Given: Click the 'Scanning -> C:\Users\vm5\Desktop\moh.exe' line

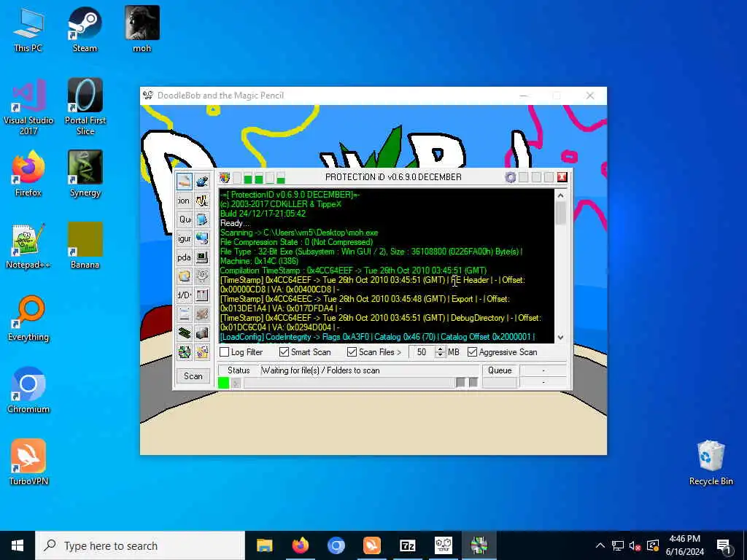Looking at the screenshot, I should pyautogui.click(x=299, y=233).
